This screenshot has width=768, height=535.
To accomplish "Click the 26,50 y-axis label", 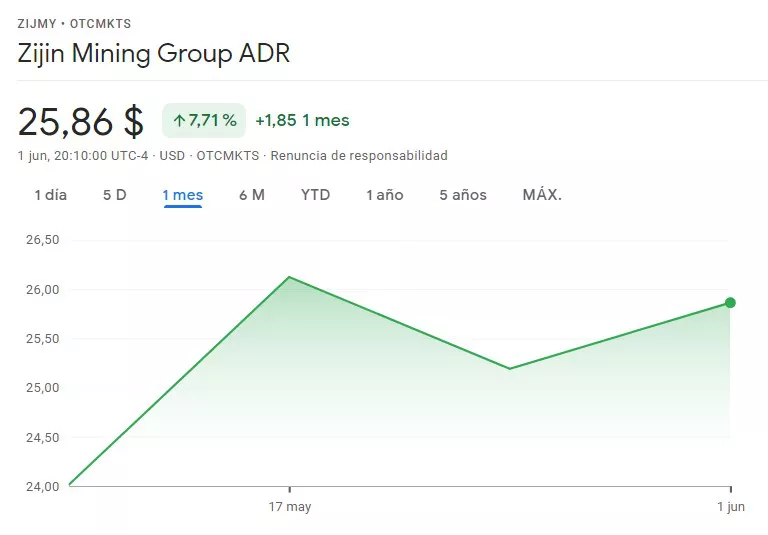I will tap(44, 240).
